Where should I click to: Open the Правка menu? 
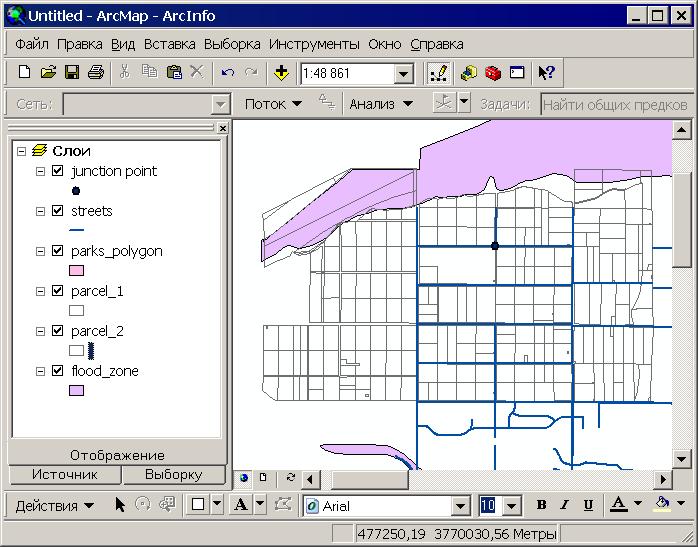point(80,44)
